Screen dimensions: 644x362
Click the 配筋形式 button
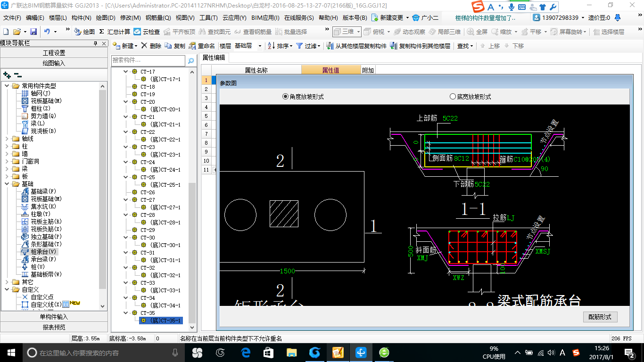(x=600, y=317)
